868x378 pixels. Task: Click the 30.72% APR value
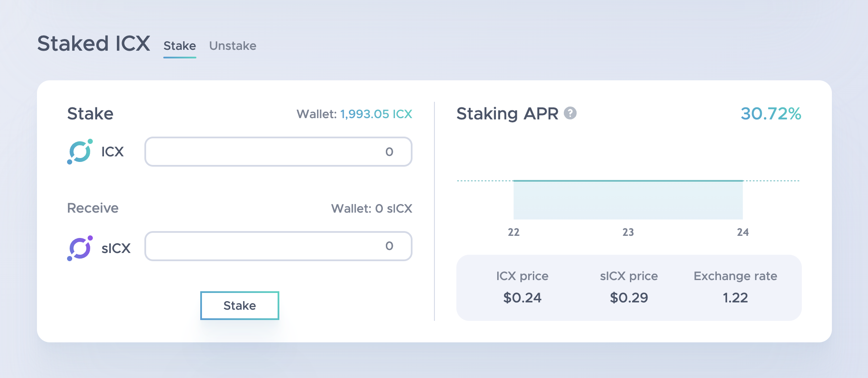(x=771, y=114)
